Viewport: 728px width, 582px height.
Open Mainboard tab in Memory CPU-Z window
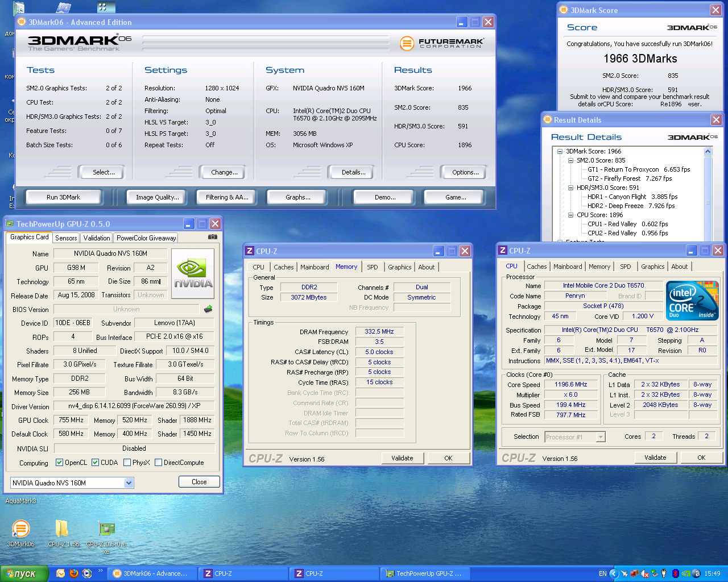click(315, 267)
